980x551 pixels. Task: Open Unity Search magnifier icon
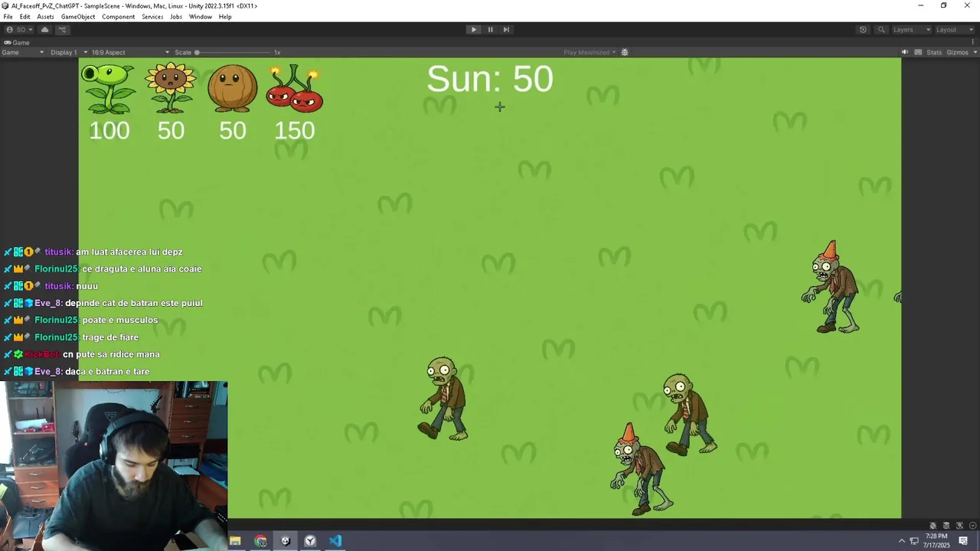(881, 30)
